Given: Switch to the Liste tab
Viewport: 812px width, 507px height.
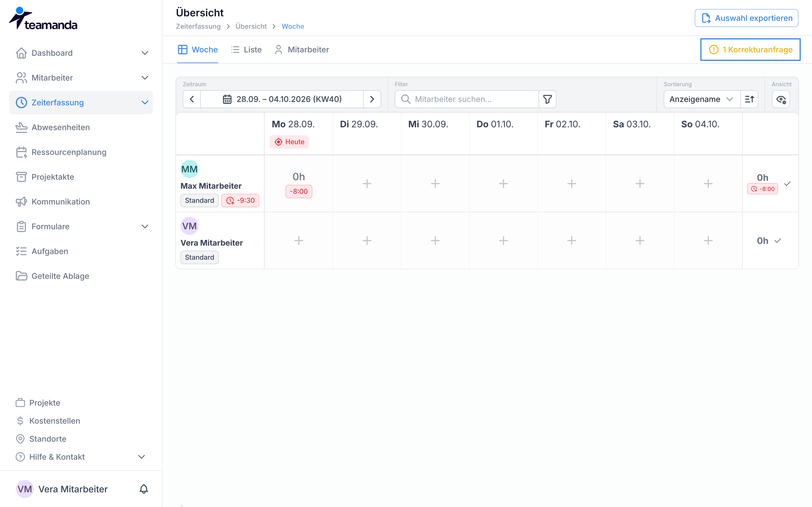Looking at the screenshot, I should pyautogui.click(x=246, y=50).
